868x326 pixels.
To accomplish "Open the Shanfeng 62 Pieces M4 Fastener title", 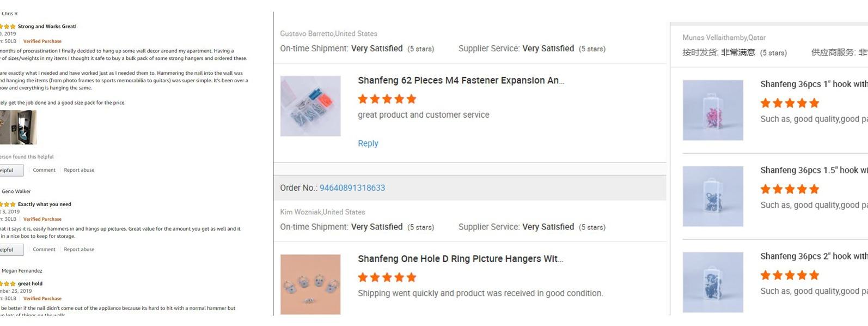I will [x=461, y=81].
